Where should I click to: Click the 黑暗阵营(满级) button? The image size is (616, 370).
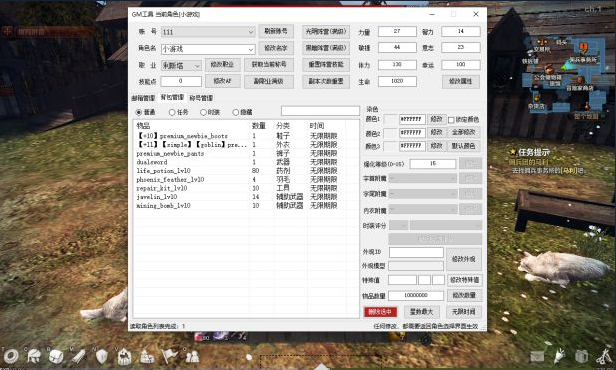(x=326, y=48)
